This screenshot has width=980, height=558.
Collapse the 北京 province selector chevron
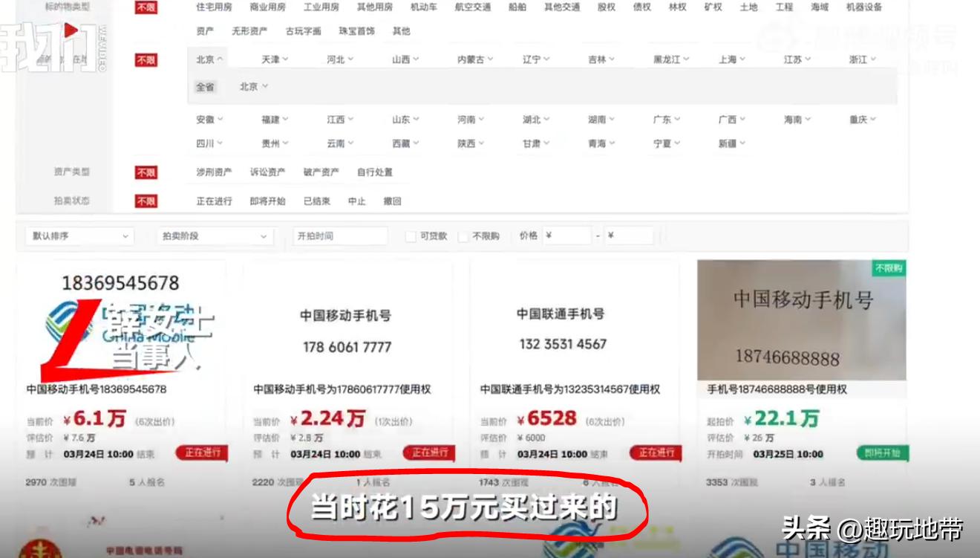pyautogui.click(x=220, y=58)
